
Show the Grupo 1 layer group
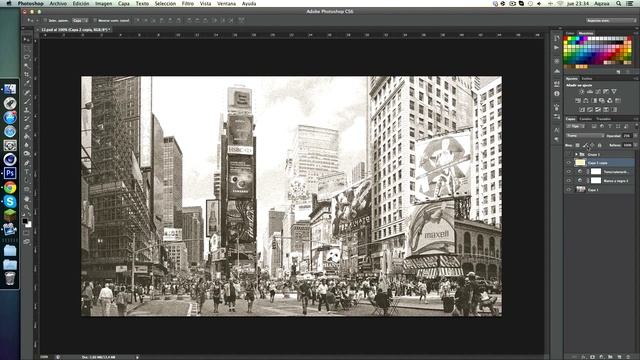[x=569, y=154]
